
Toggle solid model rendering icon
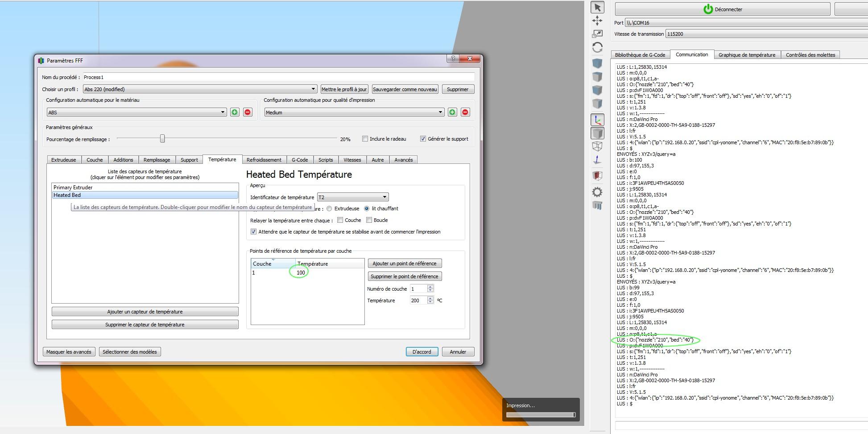pyautogui.click(x=597, y=133)
